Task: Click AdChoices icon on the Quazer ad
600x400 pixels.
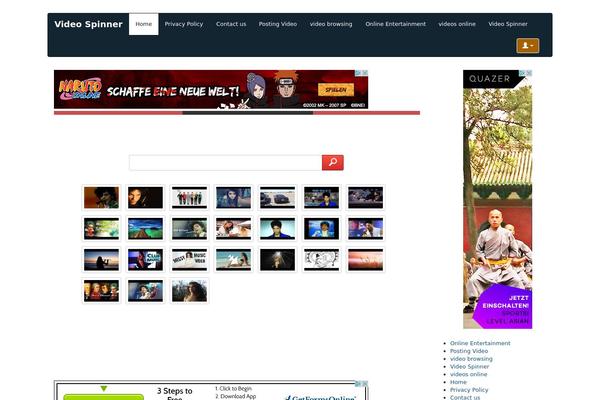Action: 523,73
